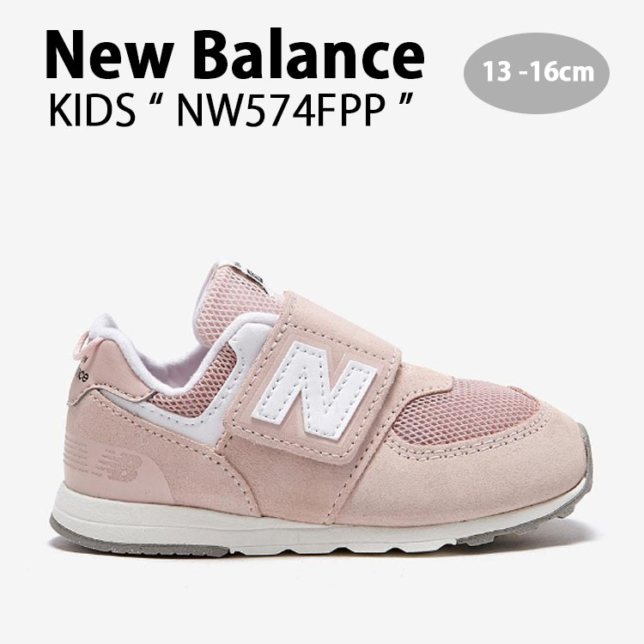Select the pink mesh tongue
Viewport: 644px width, 644px height.
coord(234,306)
